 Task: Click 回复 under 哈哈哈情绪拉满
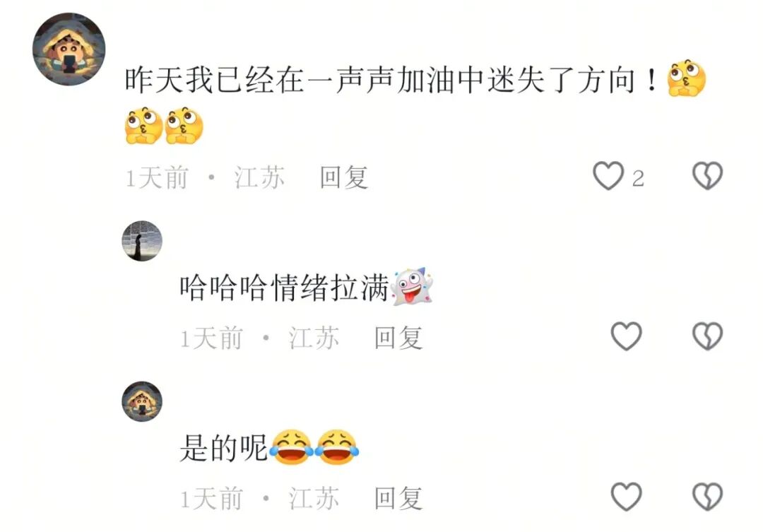(398, 338)
